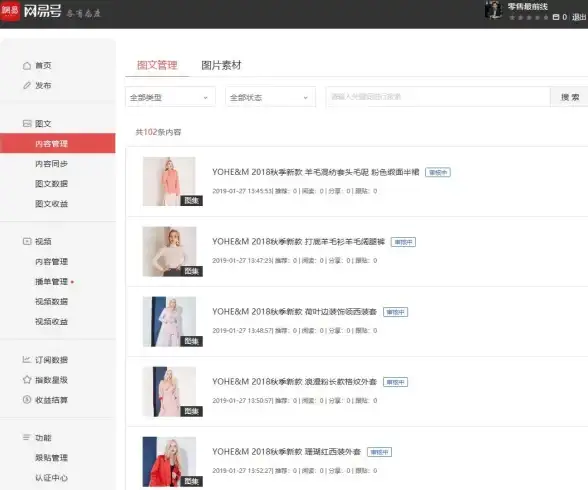Image resolution: width=588 pixels, height=490 pixels.
Task: Open 播单管理 in sidebar
Action: (x=51, y=282)
